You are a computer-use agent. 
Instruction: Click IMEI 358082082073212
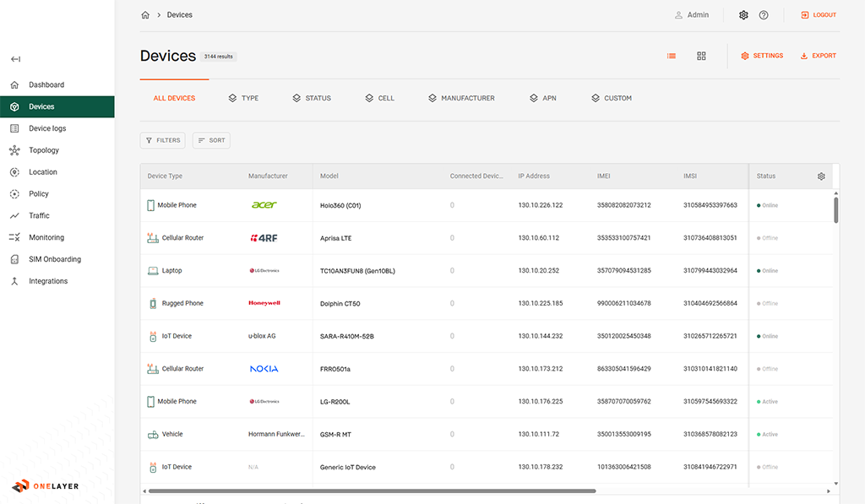624,205
